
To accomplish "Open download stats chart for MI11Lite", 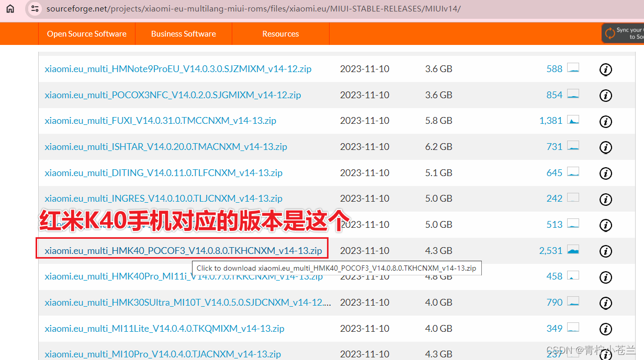I will tap(573, 328).
